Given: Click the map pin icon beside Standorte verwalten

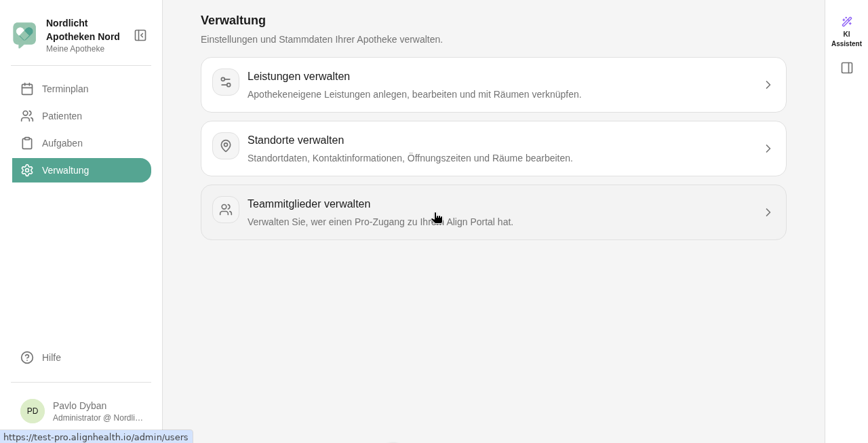Looking at the screenshot, I should click(226, 146).
